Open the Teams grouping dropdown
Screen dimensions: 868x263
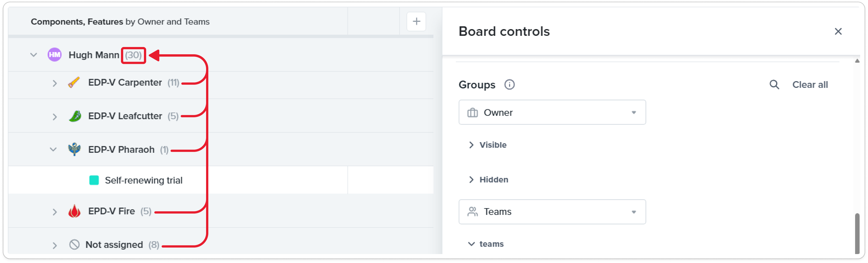[552, 212]
